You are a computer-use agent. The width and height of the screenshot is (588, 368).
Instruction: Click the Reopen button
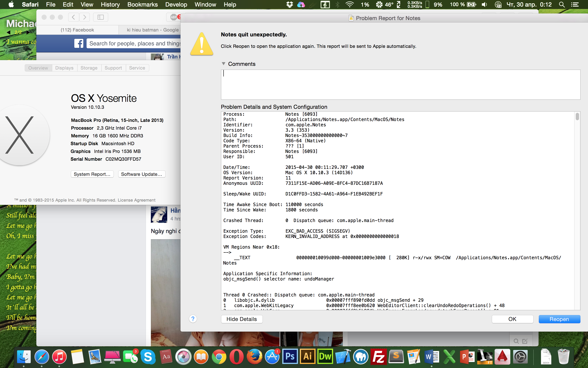point(559,319)
